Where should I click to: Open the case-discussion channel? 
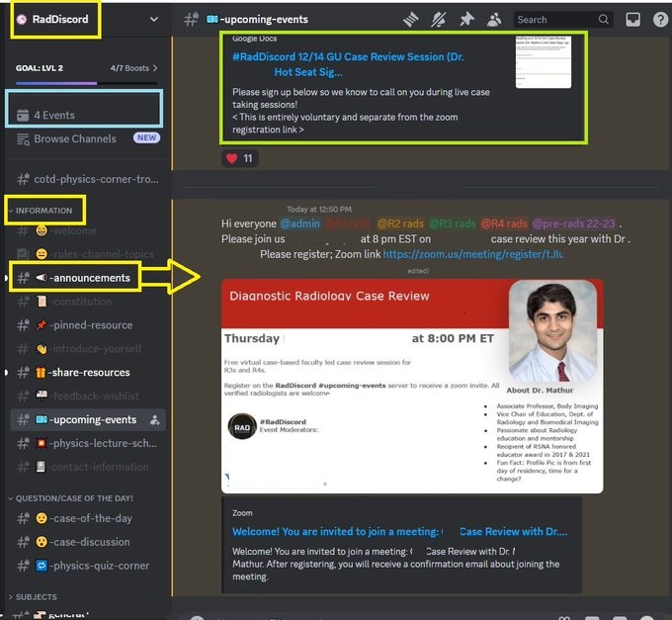tap(88, 542)
